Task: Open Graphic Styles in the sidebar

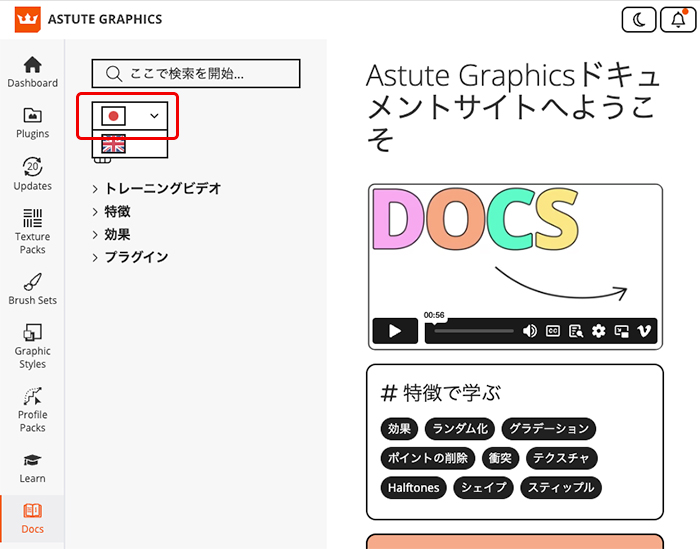Action: coord(33,346)
